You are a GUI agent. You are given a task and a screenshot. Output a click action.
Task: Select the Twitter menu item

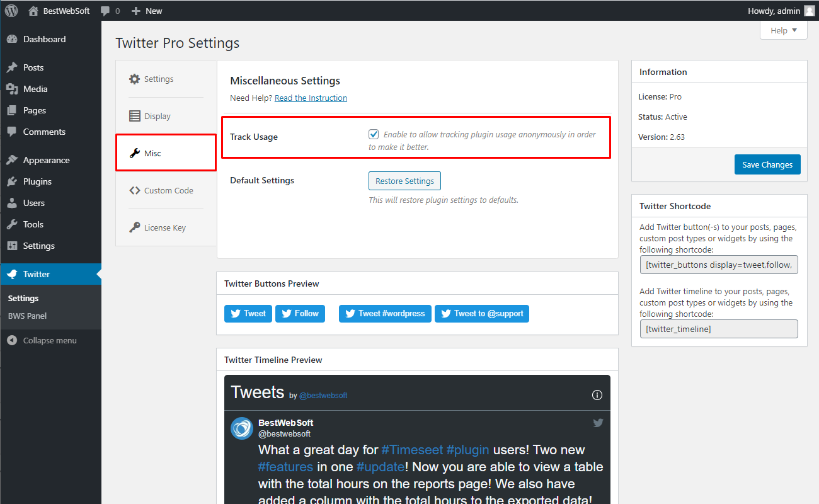pos(50,274)
